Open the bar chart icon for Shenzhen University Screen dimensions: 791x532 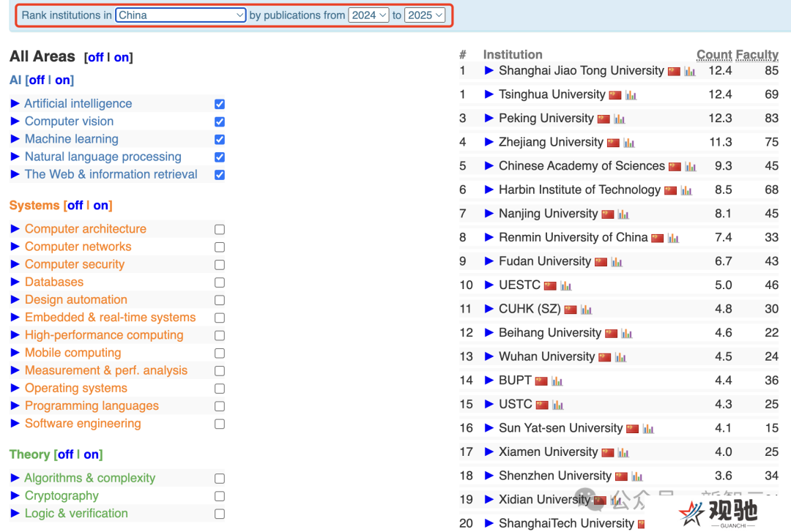click(636, 476)
